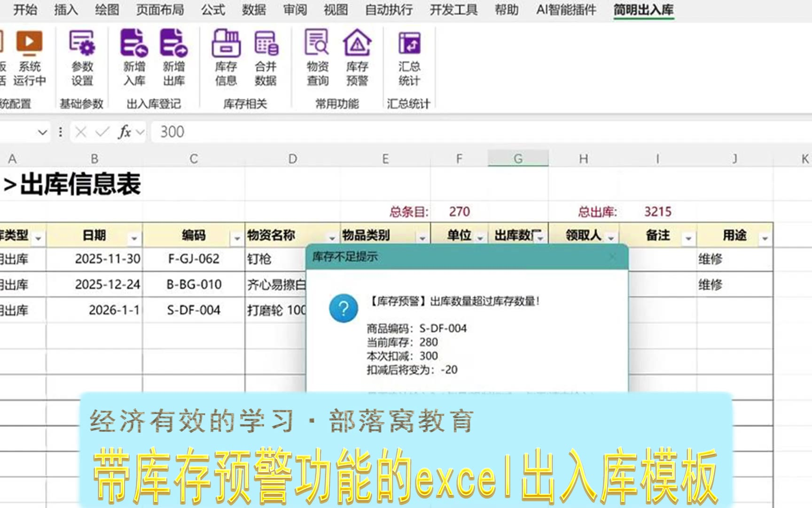Image resolution: width=812 pixels, height=508 pixels.
Task: Open 参数设置 in the ribbon
Action: [x=82, y=57]
